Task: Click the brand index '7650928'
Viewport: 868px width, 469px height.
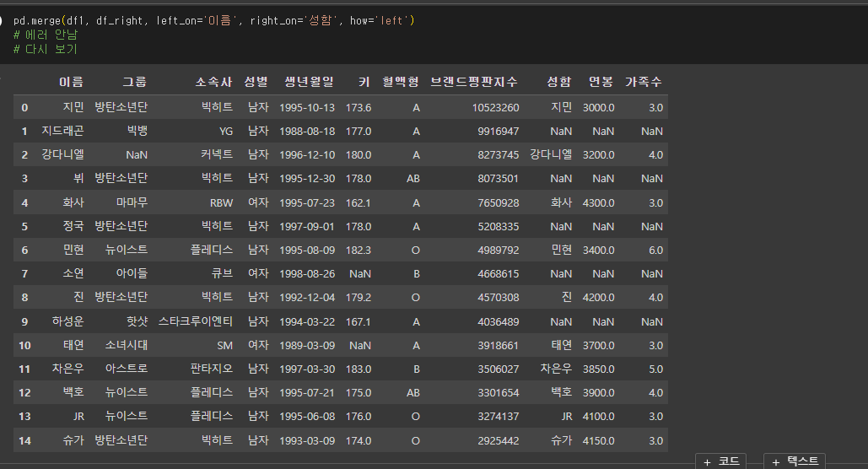Action: click(499, 202)
